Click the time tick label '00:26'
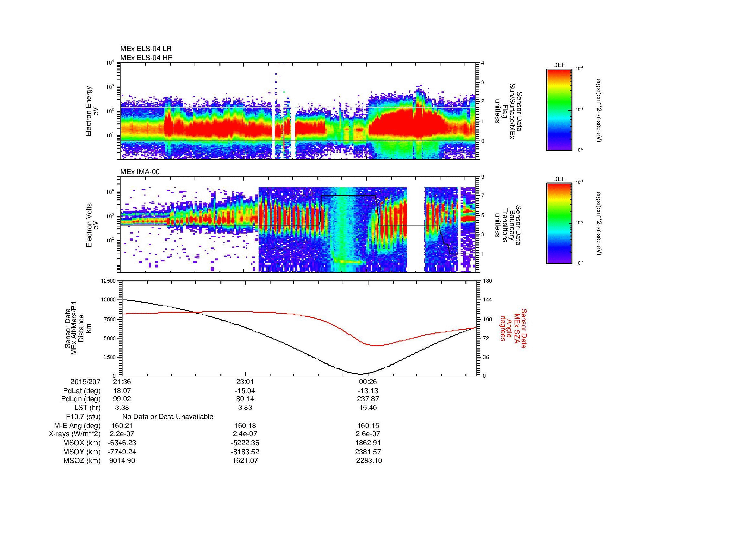This screenshot has height=534, width=756. point(368,382)
